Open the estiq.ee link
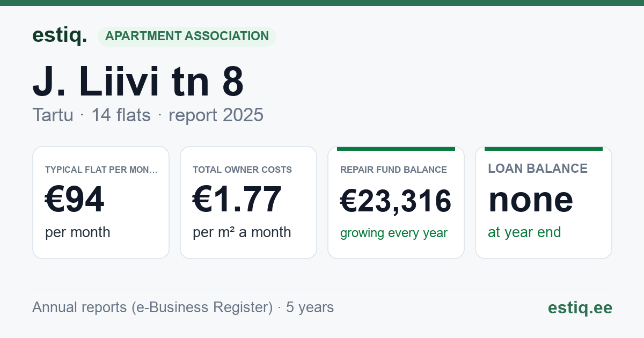This screenshot has height=338, width=644. [x=580, y=307]
